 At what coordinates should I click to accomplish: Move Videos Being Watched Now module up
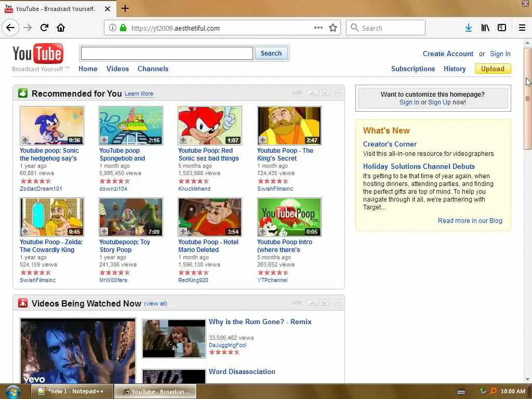click(x=312, y=303)
